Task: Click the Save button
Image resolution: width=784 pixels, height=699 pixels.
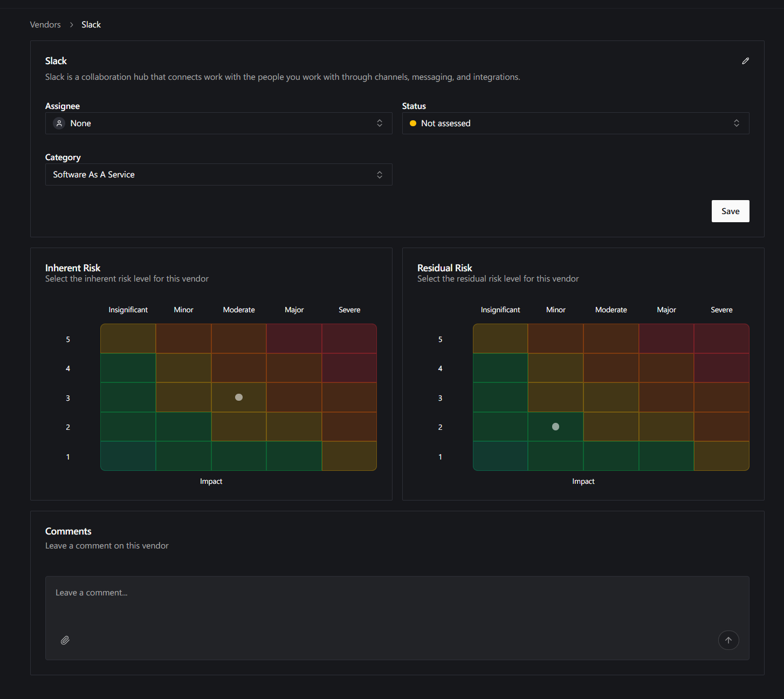Action: click(x=731, y=211)
